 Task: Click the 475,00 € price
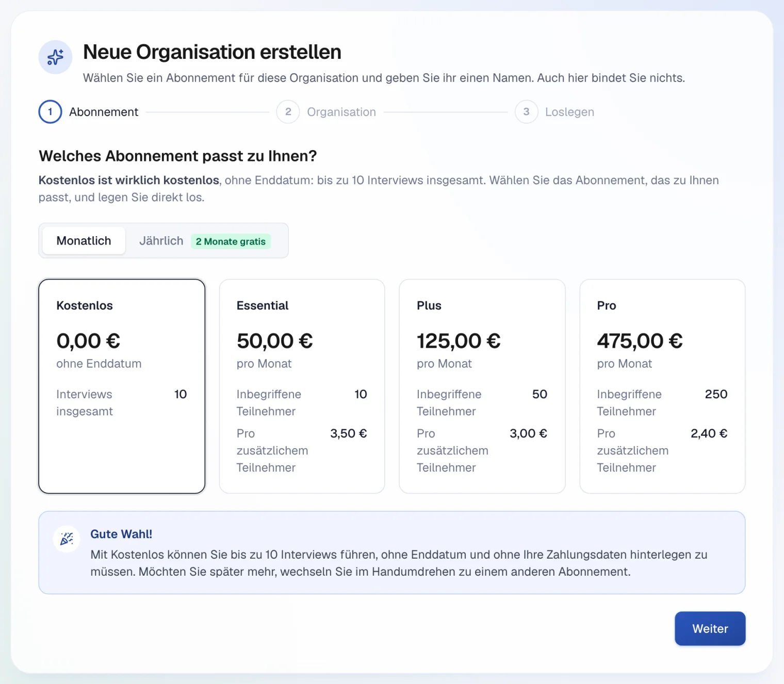pos(640,341)
